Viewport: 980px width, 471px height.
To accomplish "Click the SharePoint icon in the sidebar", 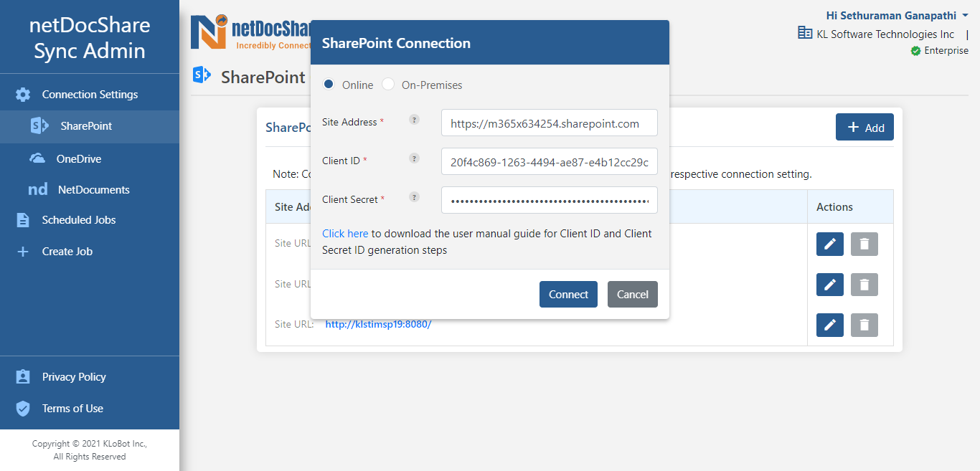I will pyautogui.click(x=39, y=126).
